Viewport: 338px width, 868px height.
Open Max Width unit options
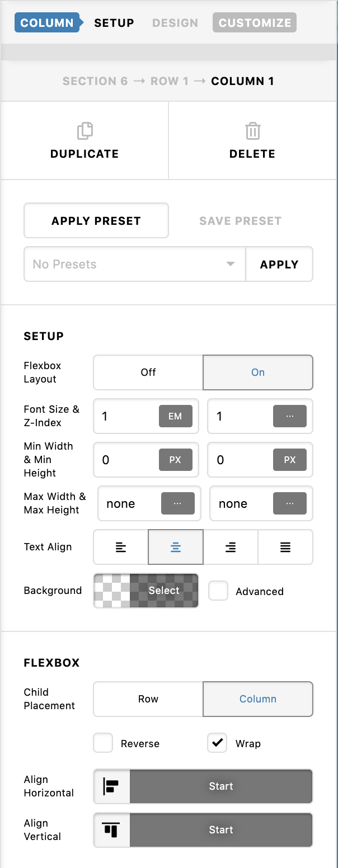coord(178,503)
